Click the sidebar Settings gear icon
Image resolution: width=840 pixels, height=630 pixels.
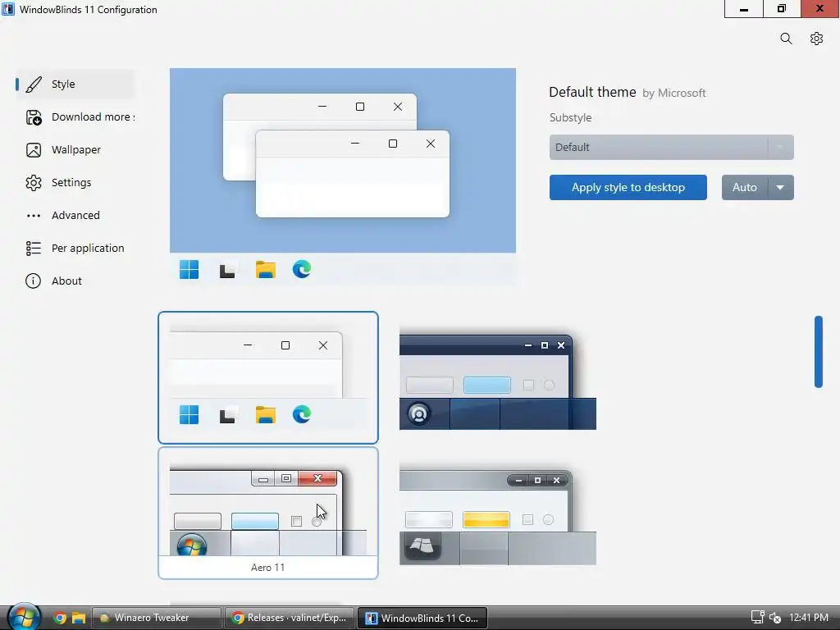click(33, 183)
